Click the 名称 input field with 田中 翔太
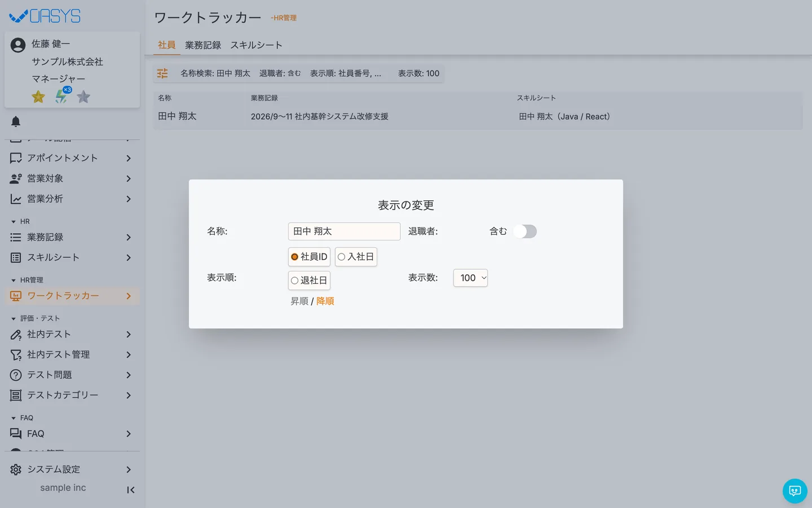Viewport: 812px width, 508px height. click(x=344, y=231)
